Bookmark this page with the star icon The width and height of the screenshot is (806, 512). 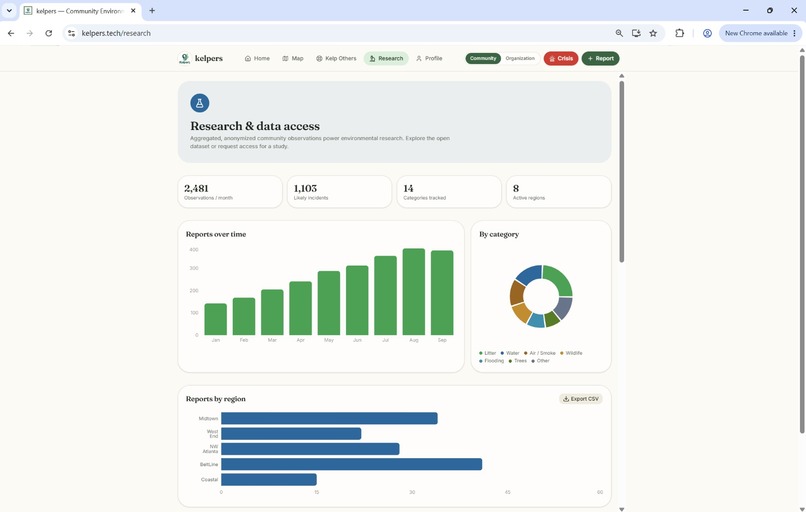point(653,33)
